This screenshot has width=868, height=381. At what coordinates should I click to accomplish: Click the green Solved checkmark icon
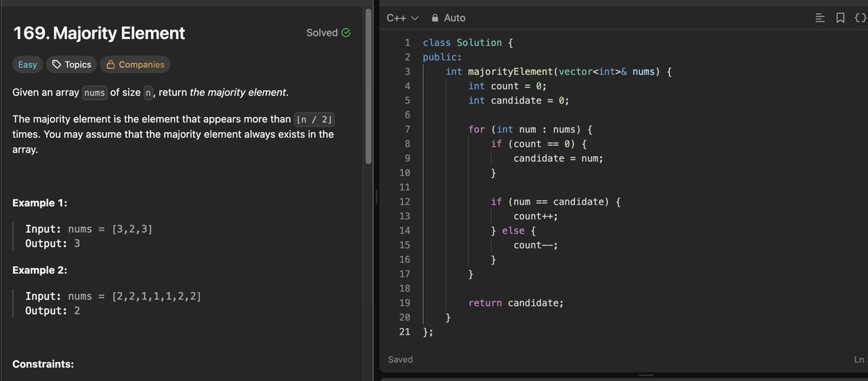tap(346, 33)
